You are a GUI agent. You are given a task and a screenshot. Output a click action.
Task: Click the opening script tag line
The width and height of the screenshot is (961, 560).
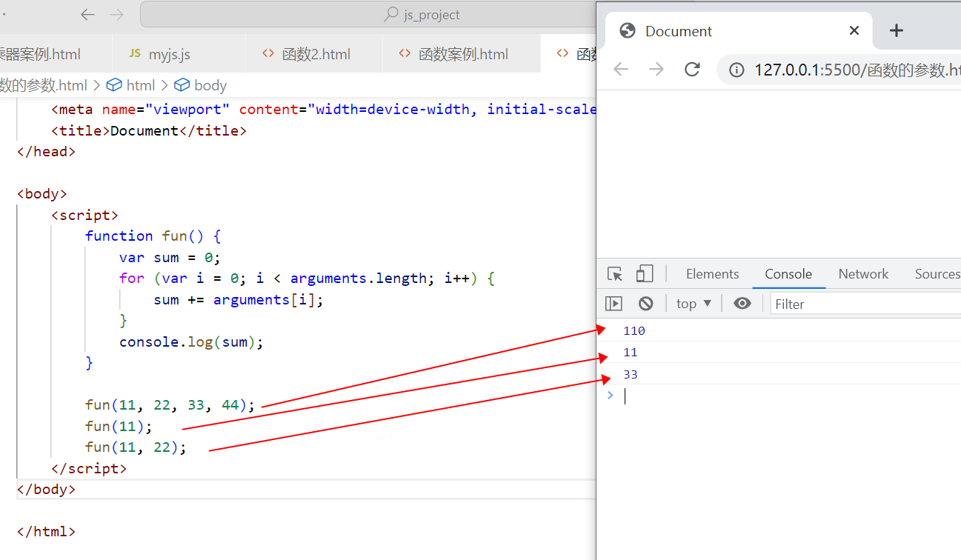(x=84, y=216)
